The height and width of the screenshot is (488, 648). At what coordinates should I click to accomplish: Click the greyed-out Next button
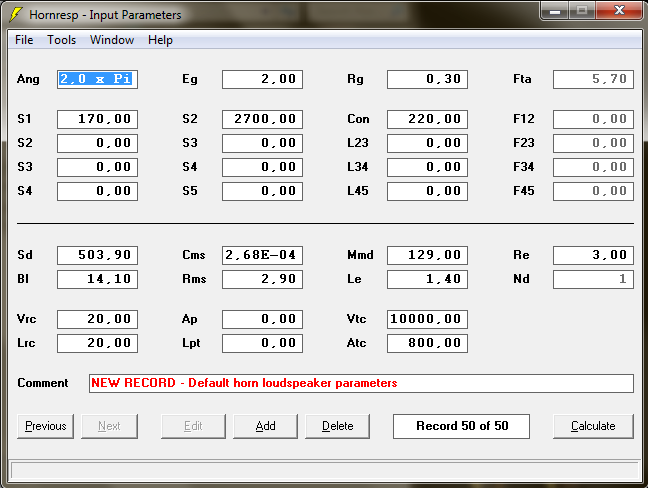click(110, 426)
